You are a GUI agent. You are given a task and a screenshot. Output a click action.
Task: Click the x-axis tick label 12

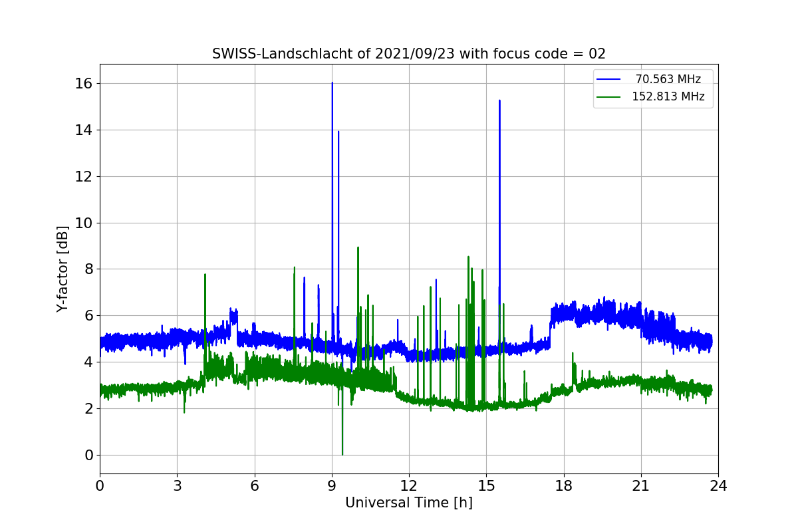[x=409, y=485]
